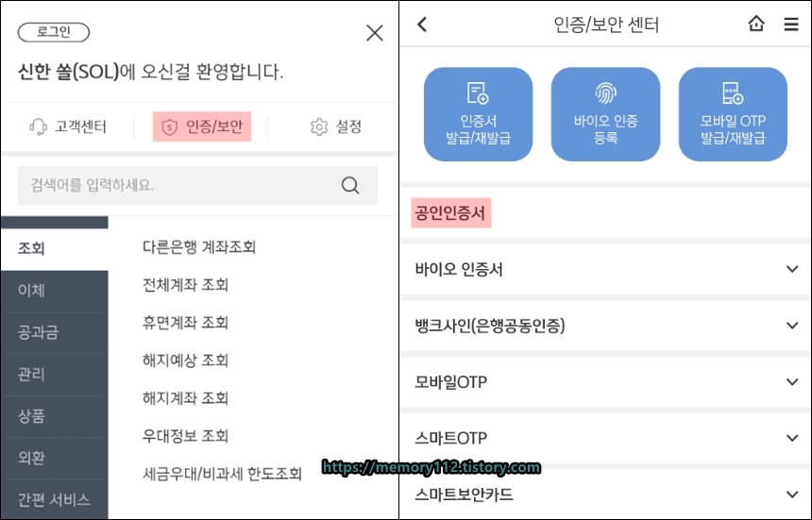
Task: Select the 모바일OTP row label
Action: (x=451, y=382)
